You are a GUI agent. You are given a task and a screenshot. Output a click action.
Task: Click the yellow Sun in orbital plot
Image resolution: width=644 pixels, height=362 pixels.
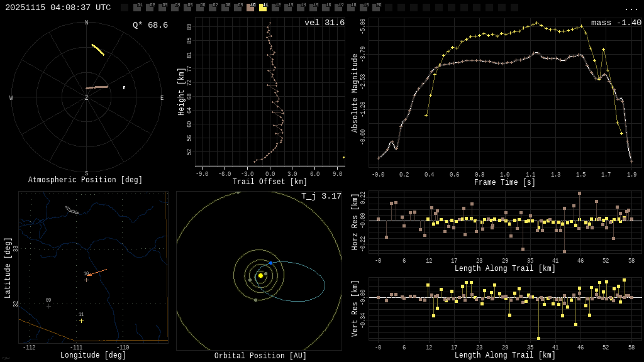(260, 275)
